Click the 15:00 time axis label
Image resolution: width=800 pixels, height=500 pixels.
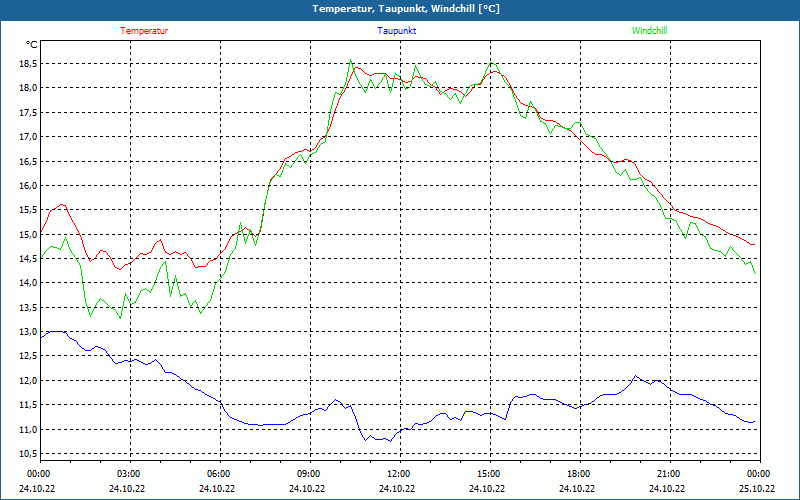coord(490,474)
